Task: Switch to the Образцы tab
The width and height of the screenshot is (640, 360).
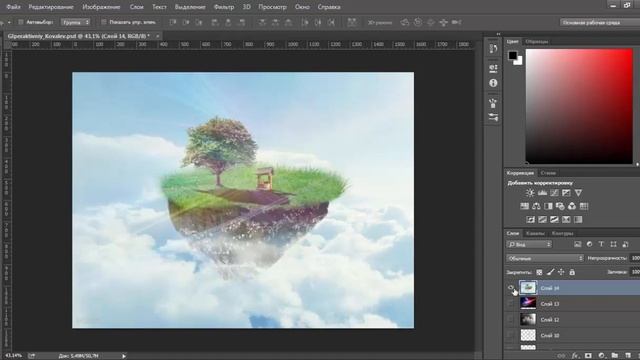Action: (537, 42)
